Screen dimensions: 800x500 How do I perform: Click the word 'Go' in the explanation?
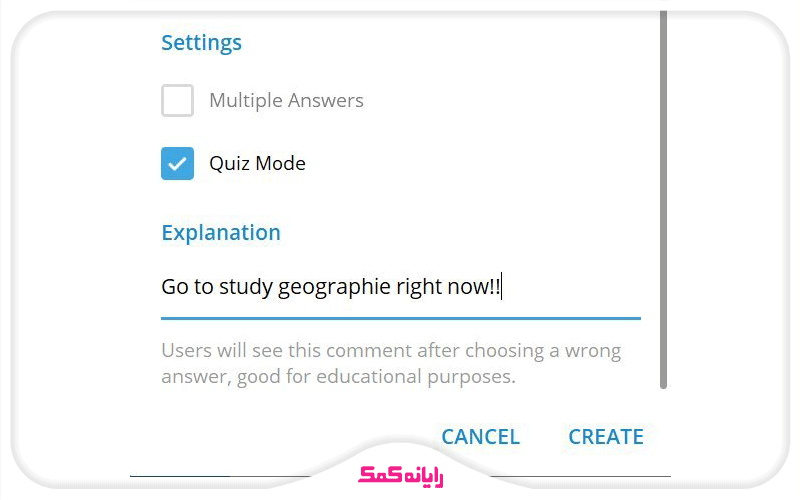[x=174, y=288]
